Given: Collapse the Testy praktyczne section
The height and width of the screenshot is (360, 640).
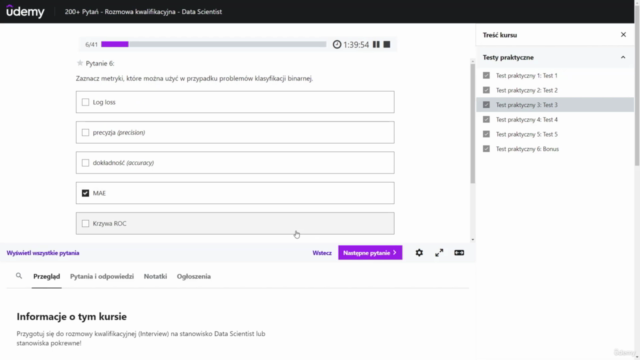Looking at the screenshot, I should (623, 58).
